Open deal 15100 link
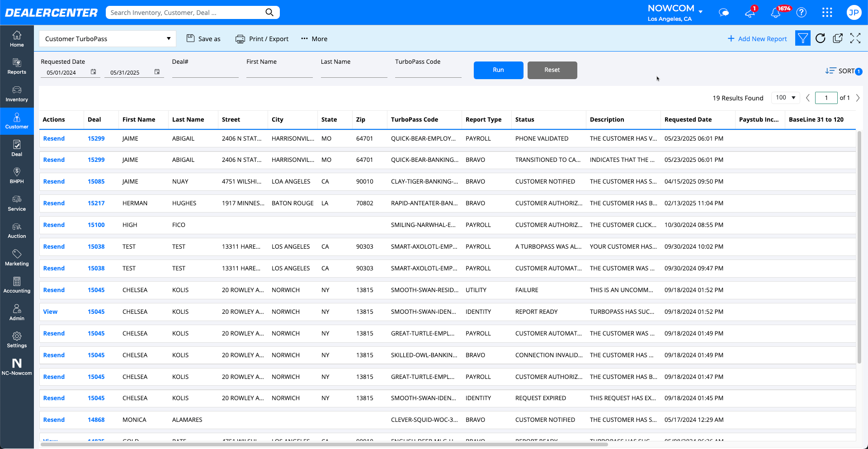 pos(96,225)
